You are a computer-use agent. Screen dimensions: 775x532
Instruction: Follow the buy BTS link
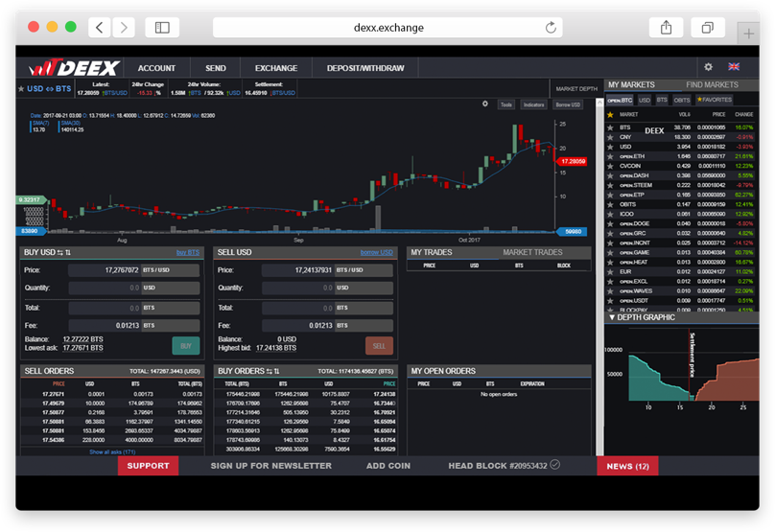point(188,252)
